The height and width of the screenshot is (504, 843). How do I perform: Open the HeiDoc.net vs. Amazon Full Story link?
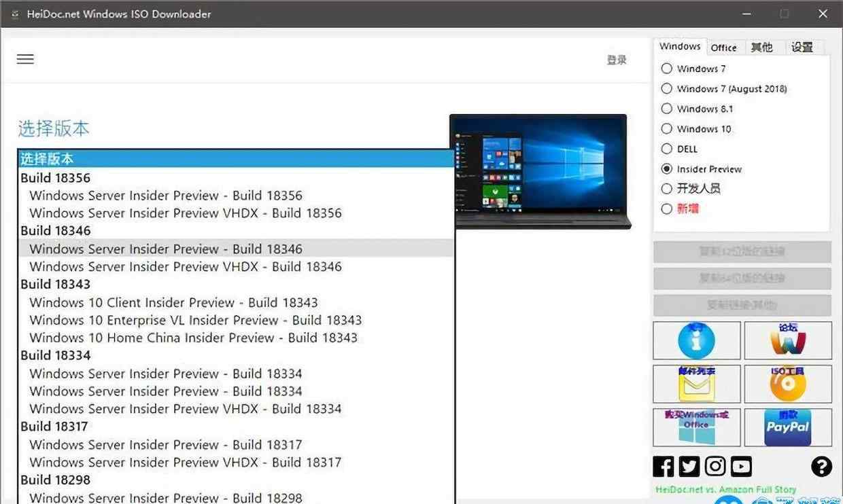click(x=725, y=489)
